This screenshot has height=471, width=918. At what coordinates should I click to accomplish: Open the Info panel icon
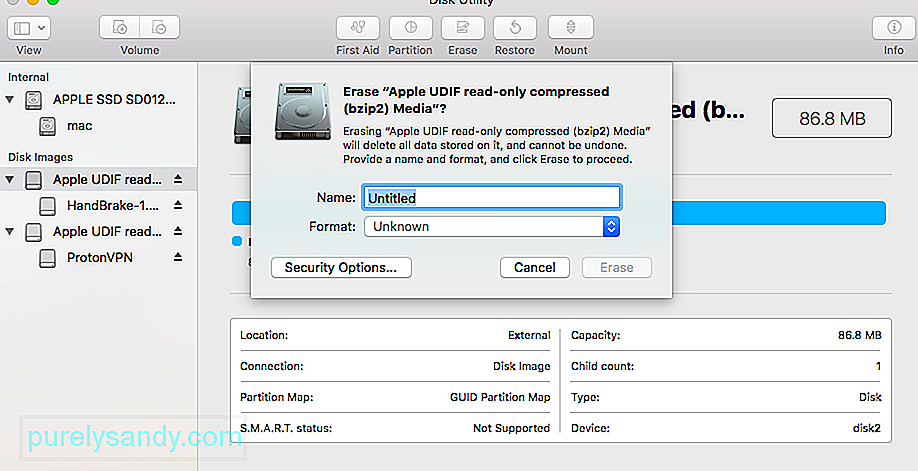893,28
